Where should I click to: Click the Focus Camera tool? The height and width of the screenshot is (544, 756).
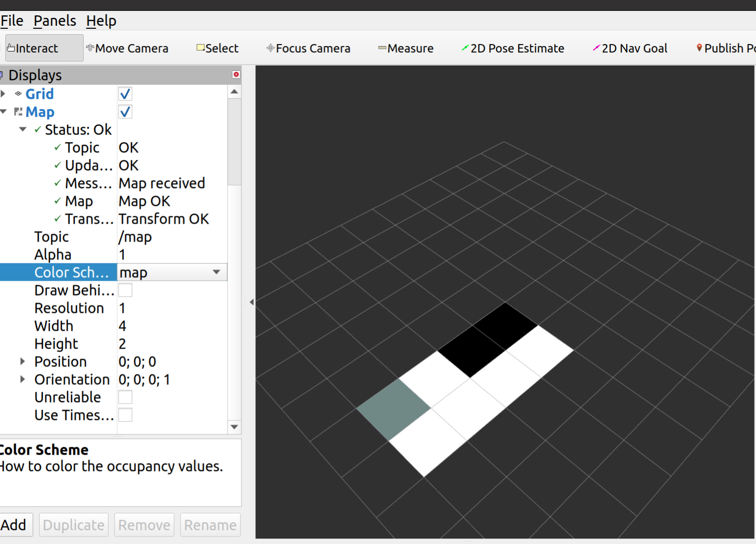point(308,48)
